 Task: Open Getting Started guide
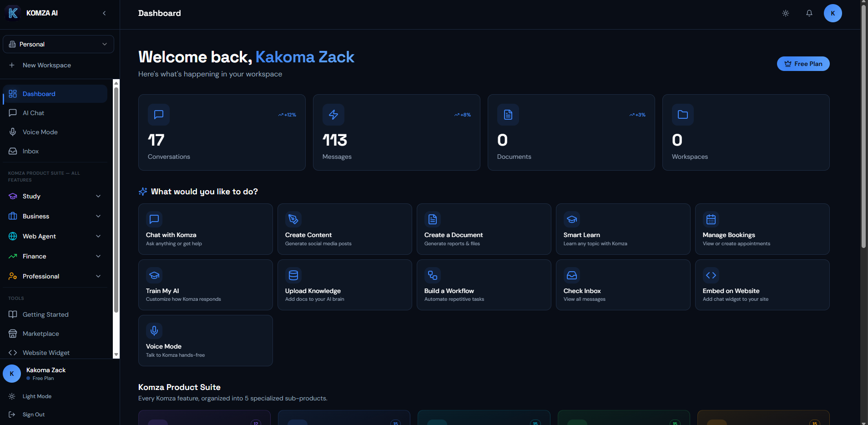[x=56, y=314]
